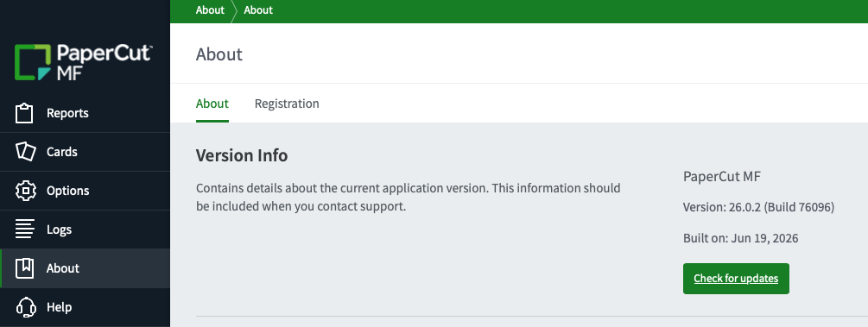Click the About page heading
The height and width of the screenshot is (327, 868).
[219, 54]
